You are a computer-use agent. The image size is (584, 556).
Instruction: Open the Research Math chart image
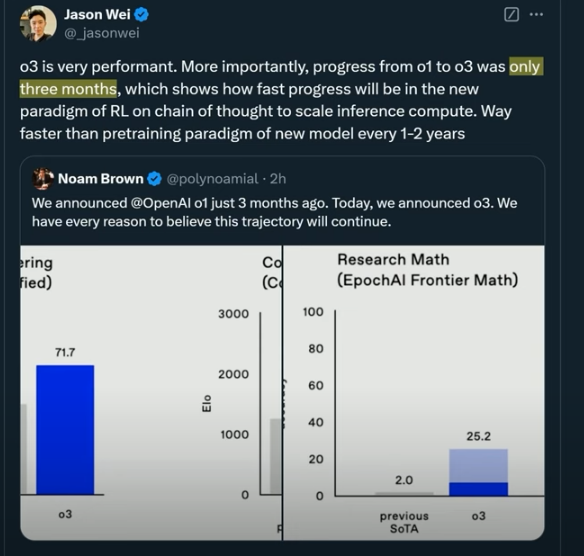tap(414, 393)
